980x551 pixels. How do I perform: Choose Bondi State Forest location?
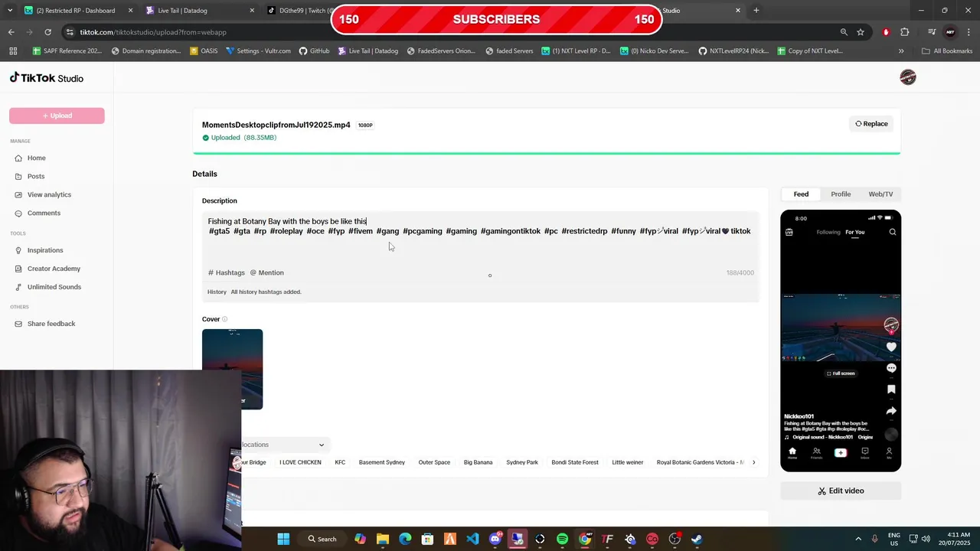(575, 462)
